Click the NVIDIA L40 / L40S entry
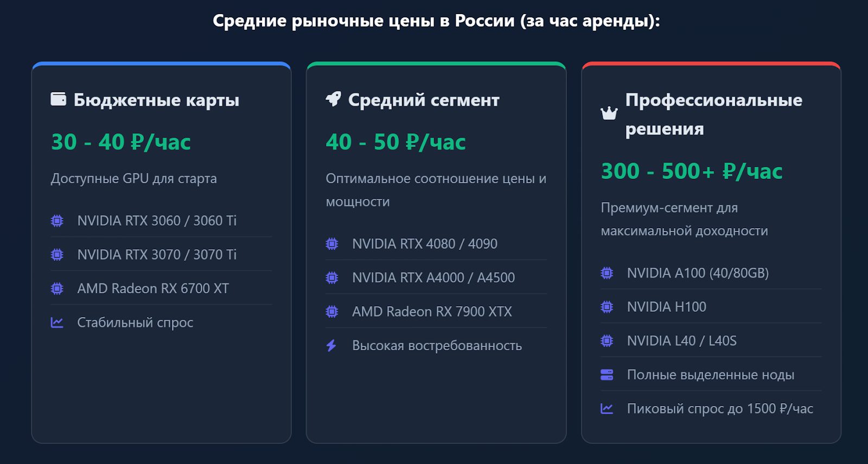 point(681,341)
